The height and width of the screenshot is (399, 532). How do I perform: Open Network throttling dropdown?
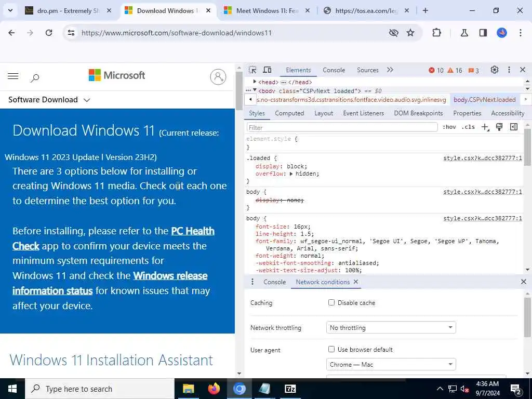[391, 327]
